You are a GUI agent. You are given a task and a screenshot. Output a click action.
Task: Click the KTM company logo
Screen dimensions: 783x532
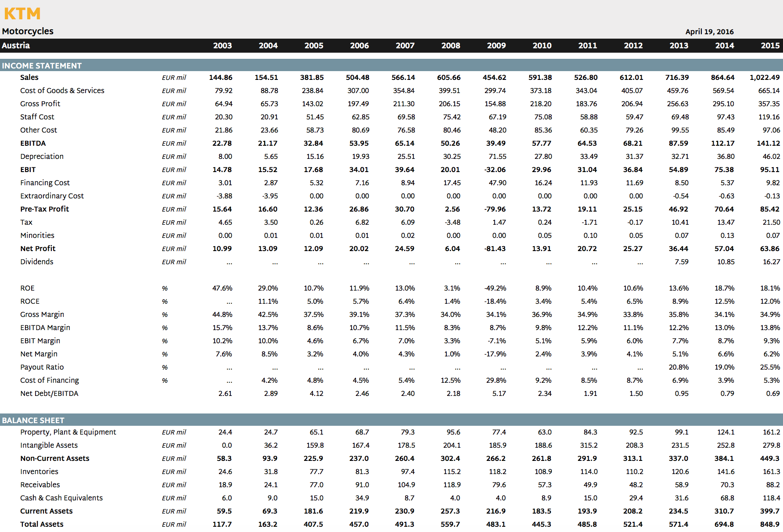[x=22, y=14]
